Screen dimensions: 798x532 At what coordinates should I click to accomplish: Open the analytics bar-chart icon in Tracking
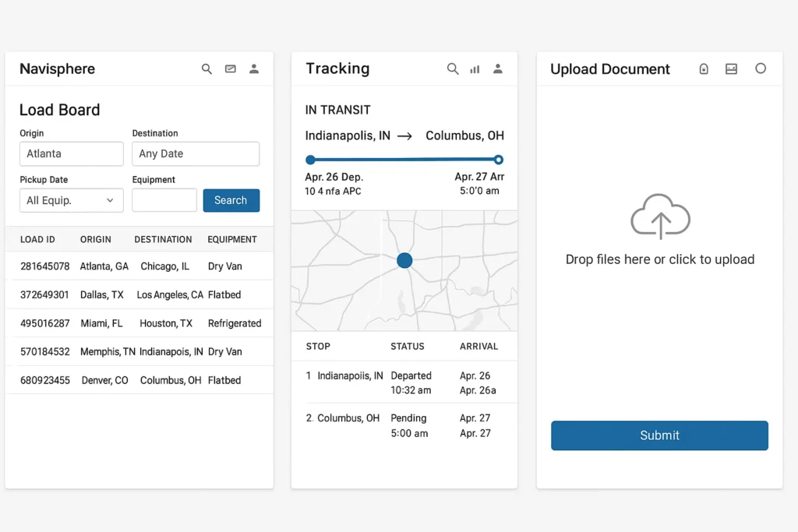coord(475,69)
